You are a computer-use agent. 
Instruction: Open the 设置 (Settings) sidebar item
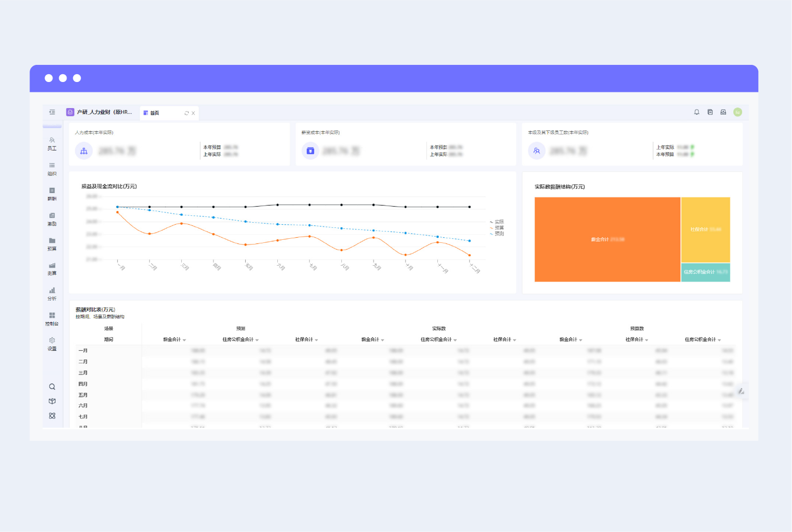coord(52,344)
